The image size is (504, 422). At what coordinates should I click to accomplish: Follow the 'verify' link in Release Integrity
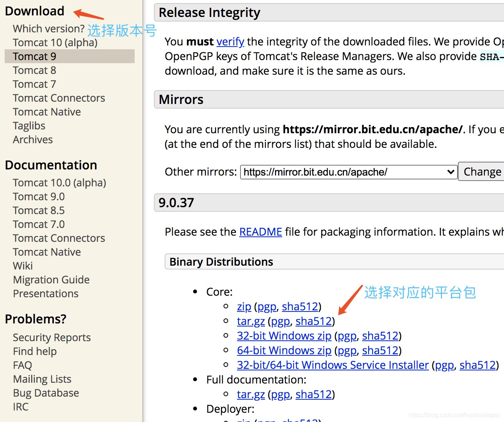230,42
